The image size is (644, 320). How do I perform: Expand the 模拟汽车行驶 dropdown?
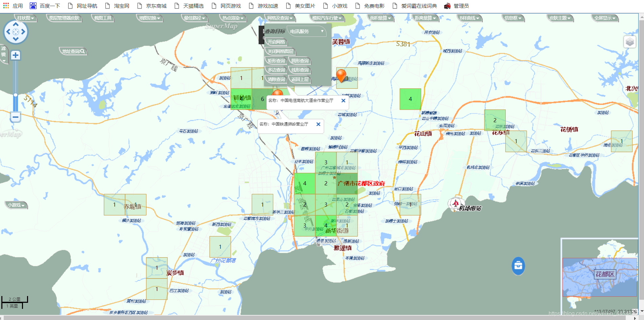[327, 18]
